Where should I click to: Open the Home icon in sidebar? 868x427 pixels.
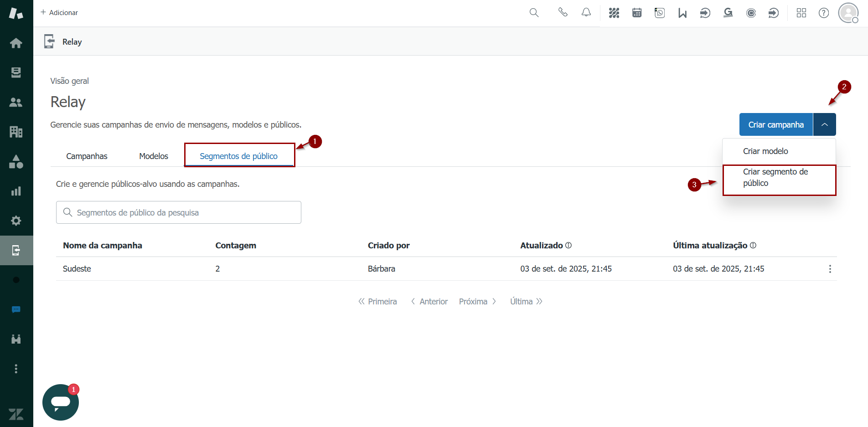pos(16,43)
